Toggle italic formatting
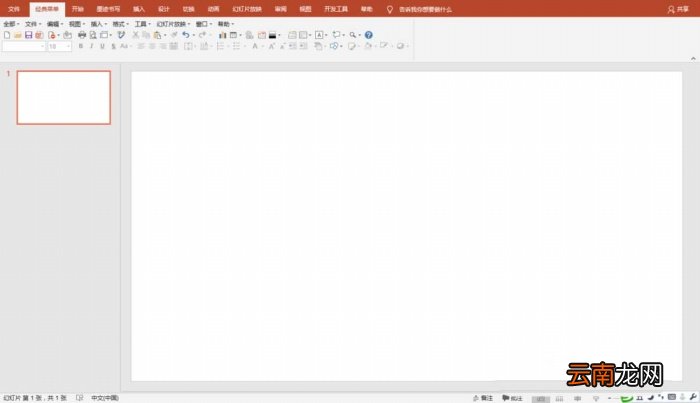 point(92,46)
